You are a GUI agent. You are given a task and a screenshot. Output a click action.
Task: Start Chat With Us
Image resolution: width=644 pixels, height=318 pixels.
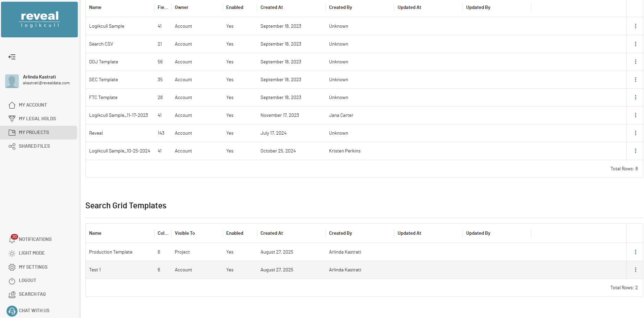[x=34, y=310]
